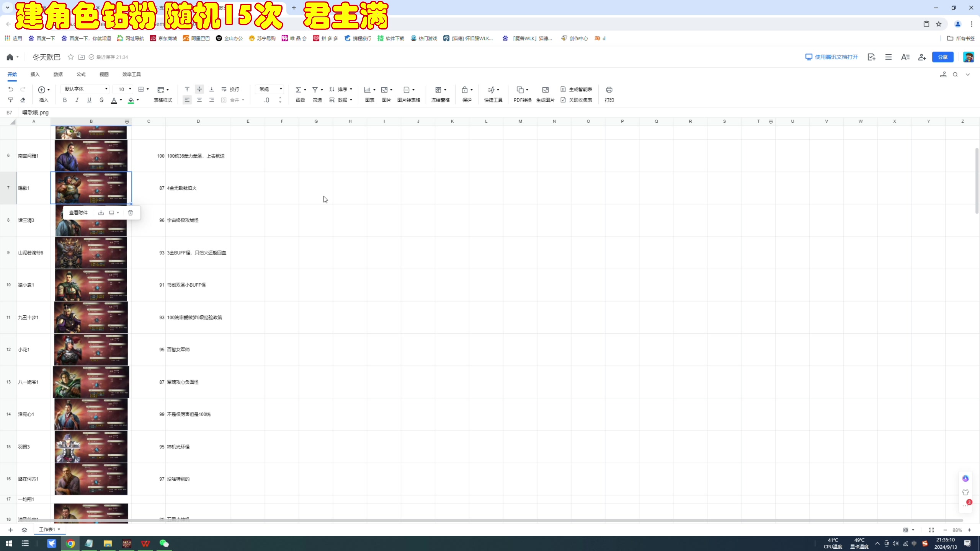Click the 图片 image insert icon
The width and height of the screenshot is (980, 551).
[385, 90]
